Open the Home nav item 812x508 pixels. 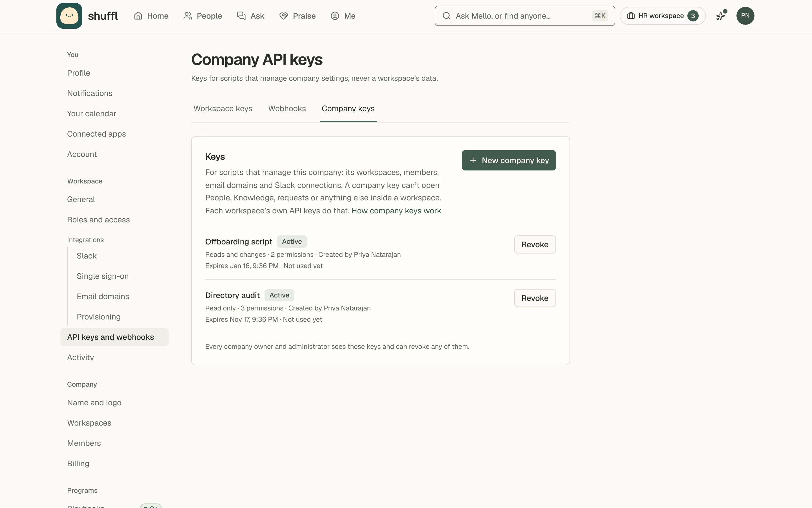click(151, 16)
